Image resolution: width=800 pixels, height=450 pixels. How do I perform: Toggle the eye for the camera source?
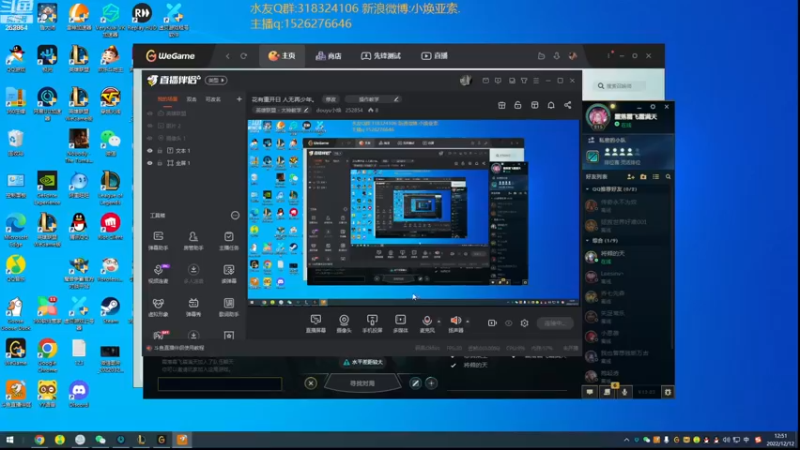coord(149,138)
